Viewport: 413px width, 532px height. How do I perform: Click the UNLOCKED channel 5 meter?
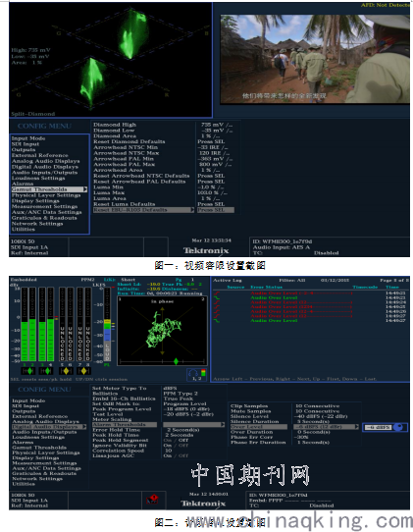point(62,325)
